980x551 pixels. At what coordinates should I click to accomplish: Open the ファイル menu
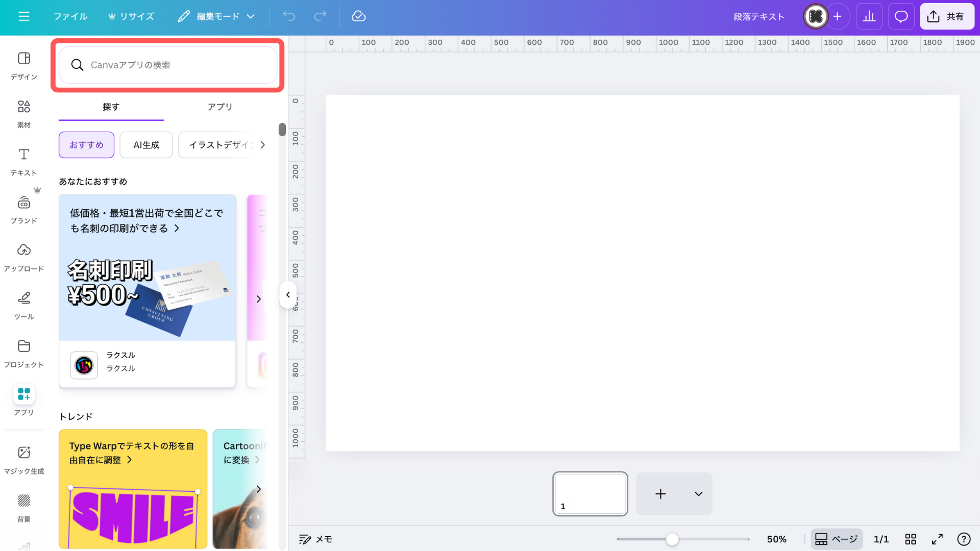tap(70, 16)
